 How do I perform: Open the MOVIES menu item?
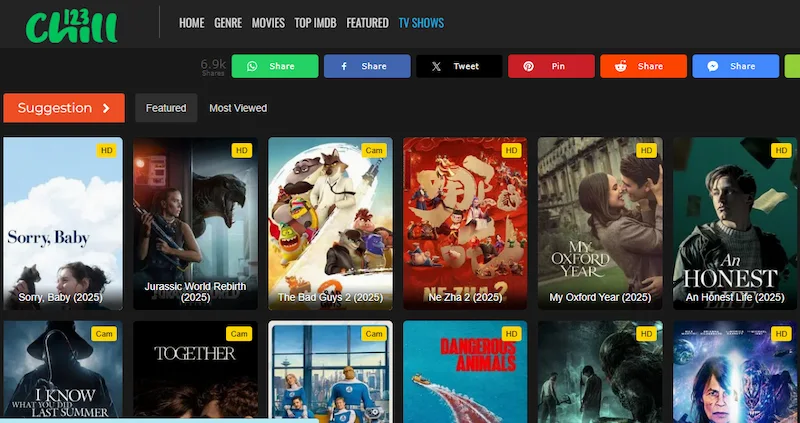[268, 23]
